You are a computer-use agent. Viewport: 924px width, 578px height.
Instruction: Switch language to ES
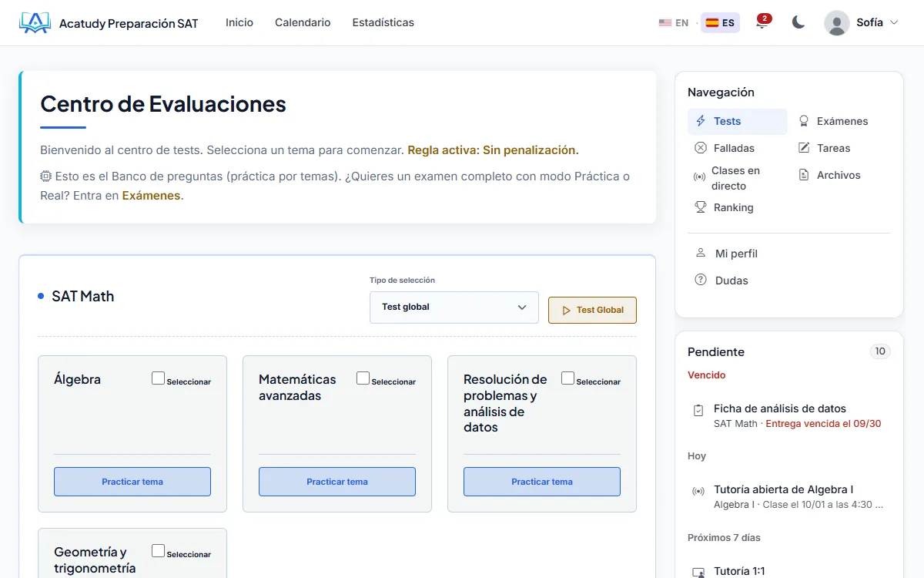point(721,23)
